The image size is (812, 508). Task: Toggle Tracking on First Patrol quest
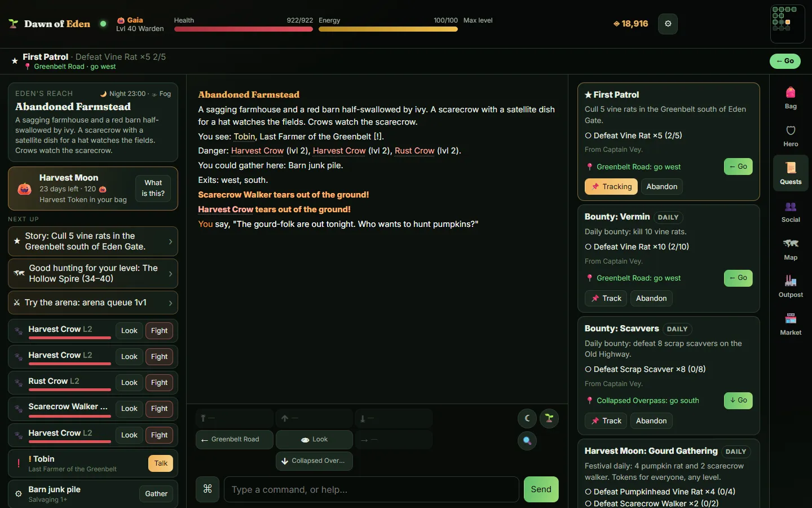pyautogui.click(x=611, y=187)
